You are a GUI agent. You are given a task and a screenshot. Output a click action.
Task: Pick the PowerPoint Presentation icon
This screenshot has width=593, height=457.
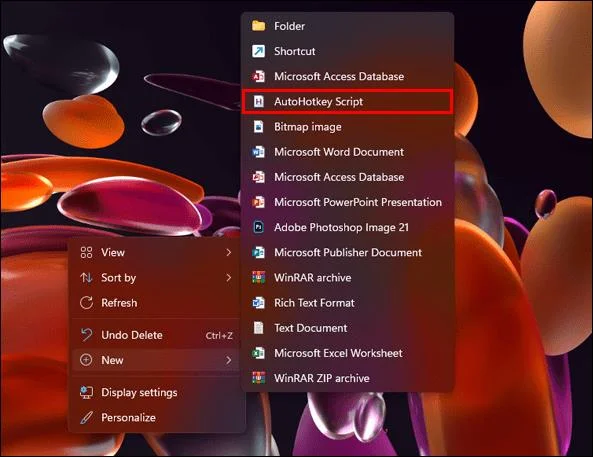(x=259, y=202)
